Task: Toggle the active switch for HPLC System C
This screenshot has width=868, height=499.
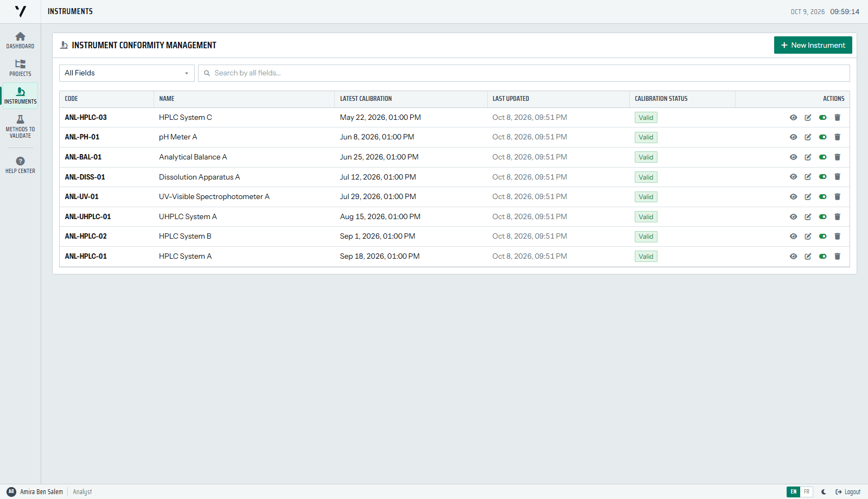Action: (x=822, y=118)
